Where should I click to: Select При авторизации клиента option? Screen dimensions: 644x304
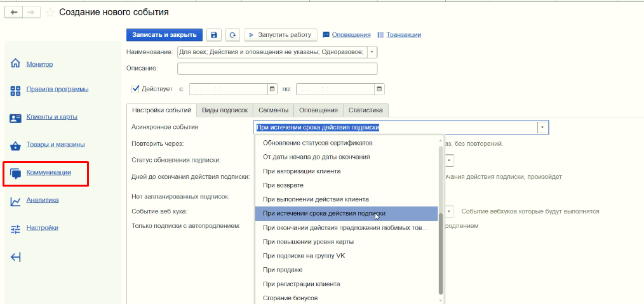point(347,171)
